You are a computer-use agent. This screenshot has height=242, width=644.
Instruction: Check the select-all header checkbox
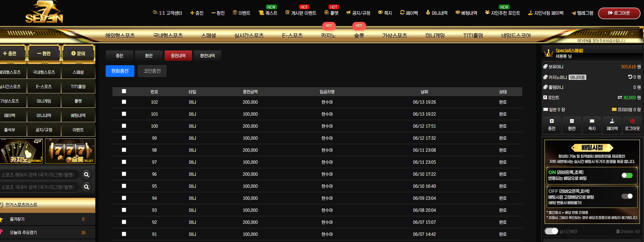tap(124, 91)
